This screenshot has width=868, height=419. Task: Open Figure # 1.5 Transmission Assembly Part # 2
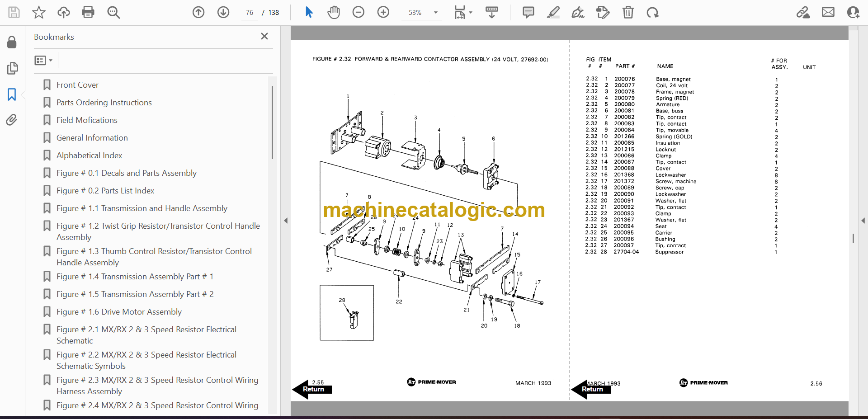135,294
